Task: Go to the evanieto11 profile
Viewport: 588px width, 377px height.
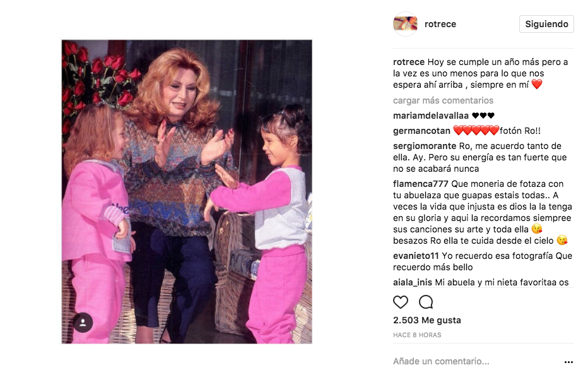Action: point(416,256)
